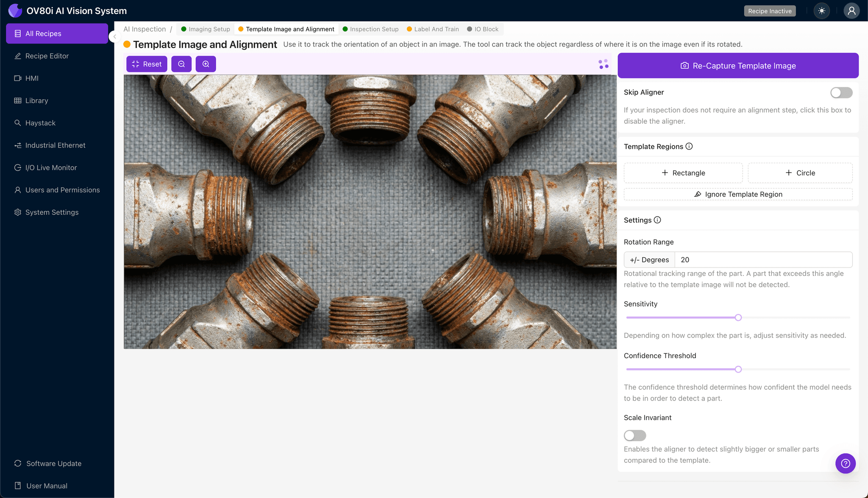
Task: Click the Template Regions info icon
Action: click(689, 146)
